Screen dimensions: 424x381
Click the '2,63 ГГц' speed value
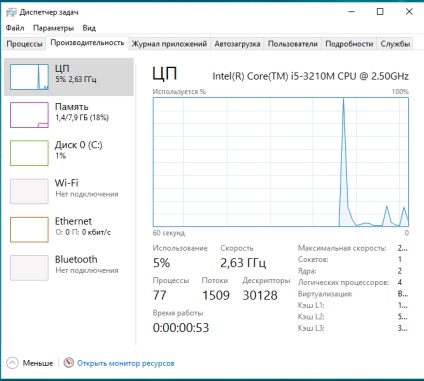coord(243,263)
